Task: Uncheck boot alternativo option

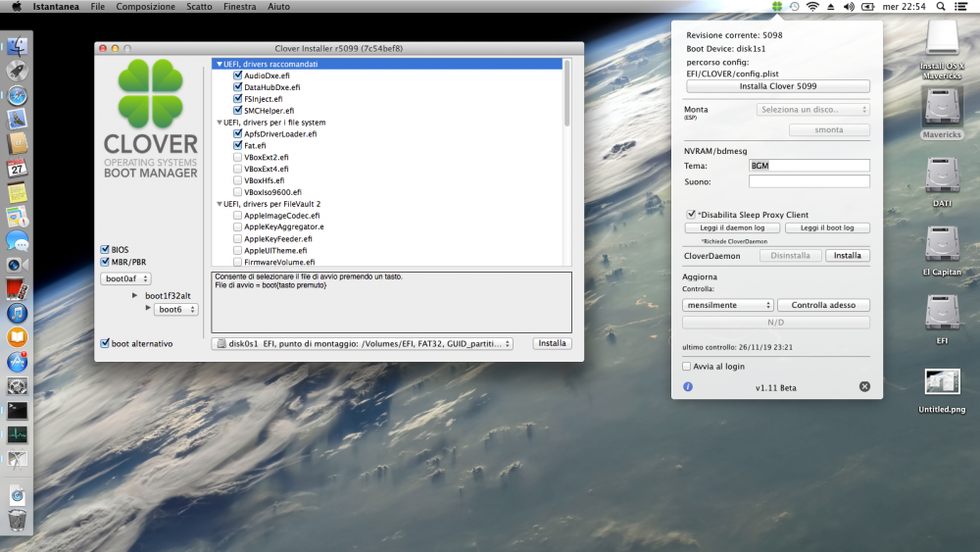Action: [105, 343]
